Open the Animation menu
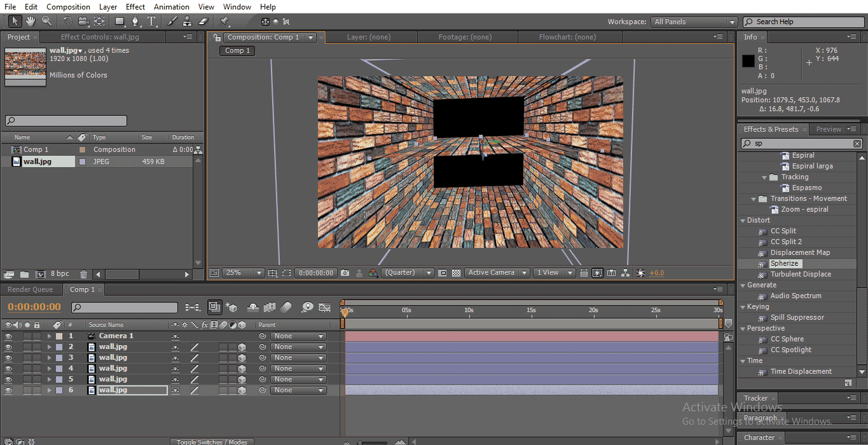 pos(171,7)
